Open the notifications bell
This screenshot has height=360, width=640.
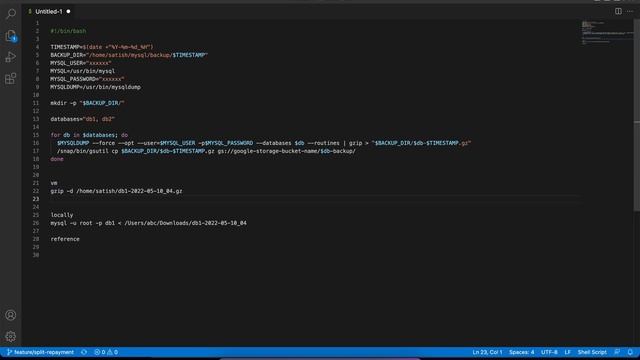pos(630,352)
